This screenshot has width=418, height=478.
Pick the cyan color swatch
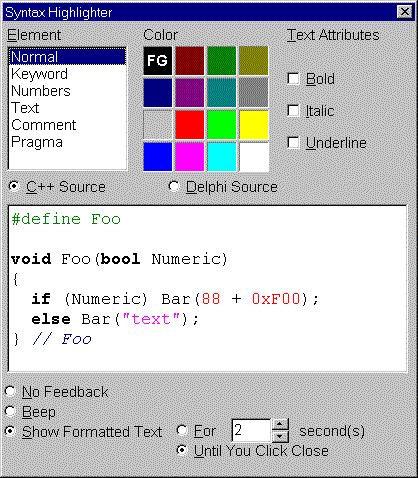(222, 157)
